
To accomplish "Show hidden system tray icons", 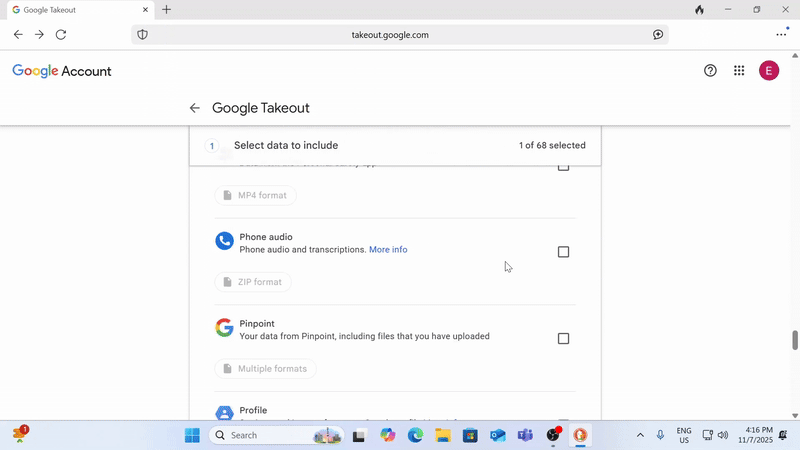I will click(x=640, y=435).
